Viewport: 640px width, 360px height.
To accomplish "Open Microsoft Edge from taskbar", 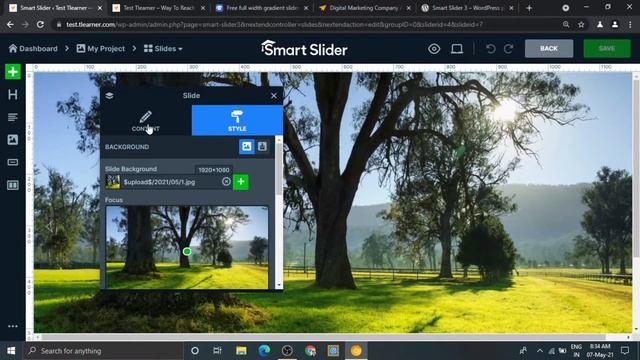I will pyautogui.click(x=264, y=351).
